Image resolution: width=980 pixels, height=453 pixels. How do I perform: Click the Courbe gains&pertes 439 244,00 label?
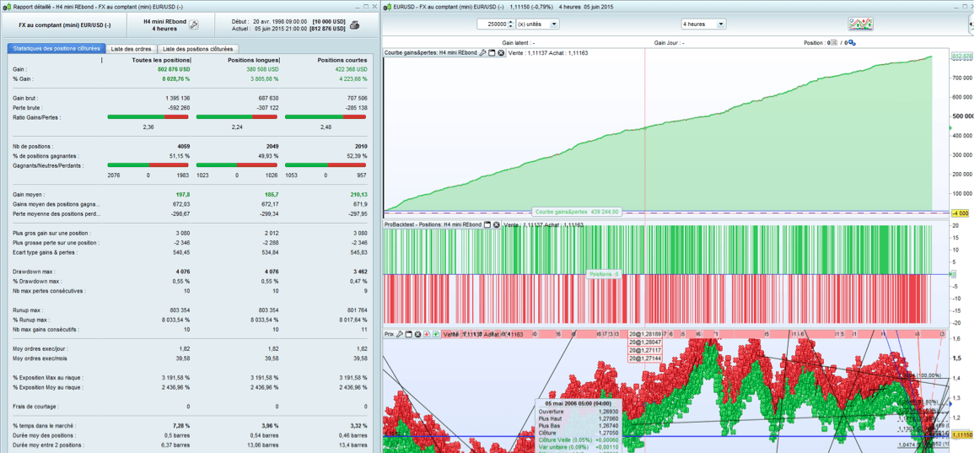coord(577,212)
